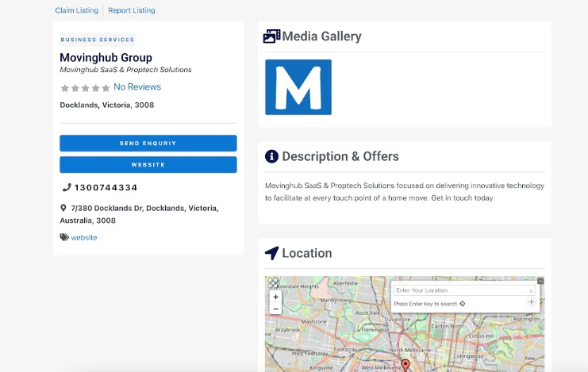Open the Movinghub M logo thumbnail
This screenshot has height=372, width=588.
pos(298,87)
